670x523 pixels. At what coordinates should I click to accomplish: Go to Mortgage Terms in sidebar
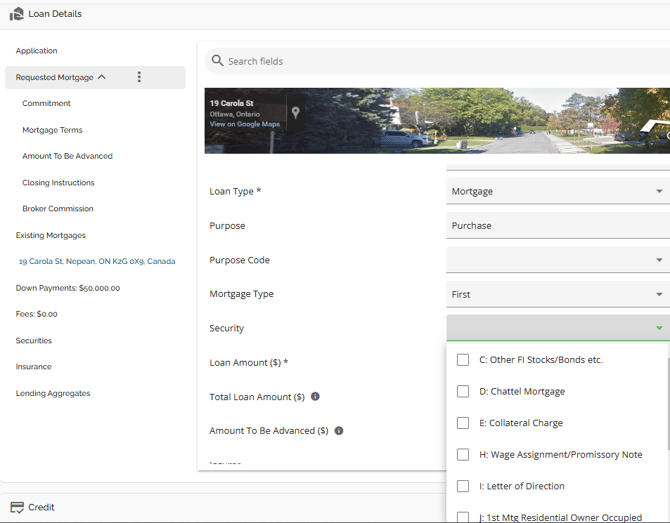pyautogui.click(x=52, y=130)
